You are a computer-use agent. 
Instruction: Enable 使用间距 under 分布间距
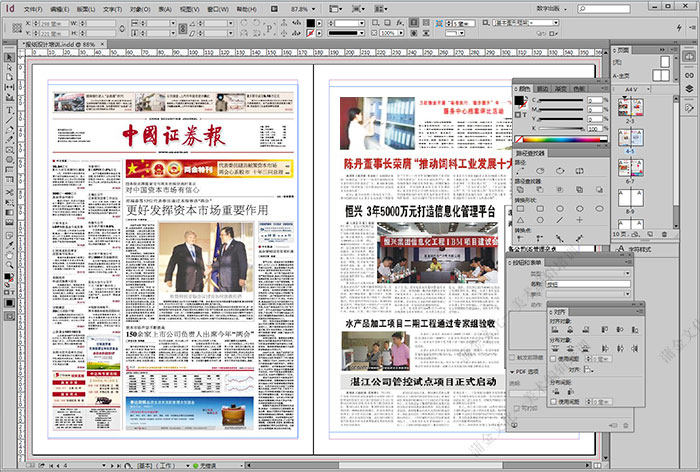553,401
